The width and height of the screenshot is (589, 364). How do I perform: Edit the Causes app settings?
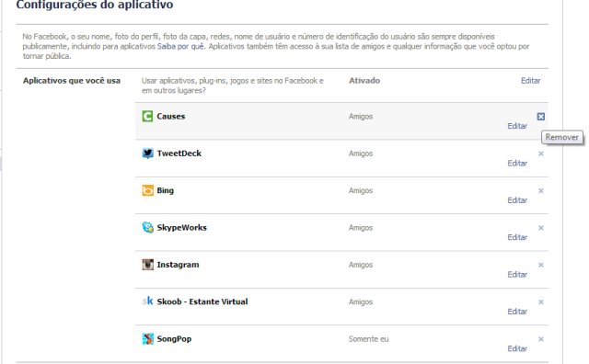(517, 126)
